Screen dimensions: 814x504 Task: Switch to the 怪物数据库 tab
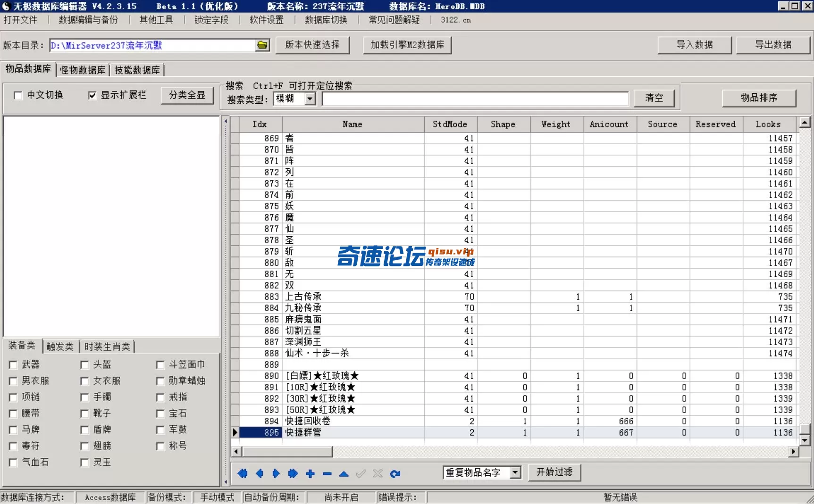83,70
